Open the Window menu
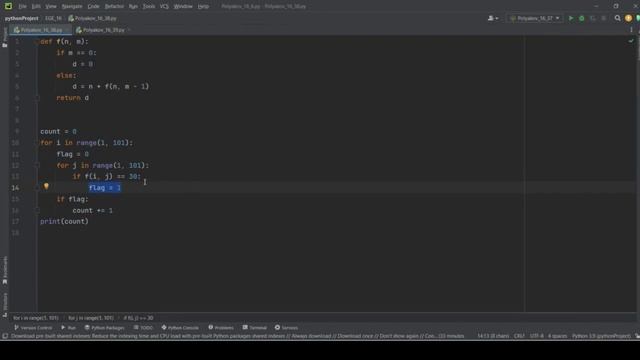 pos(183,6)
